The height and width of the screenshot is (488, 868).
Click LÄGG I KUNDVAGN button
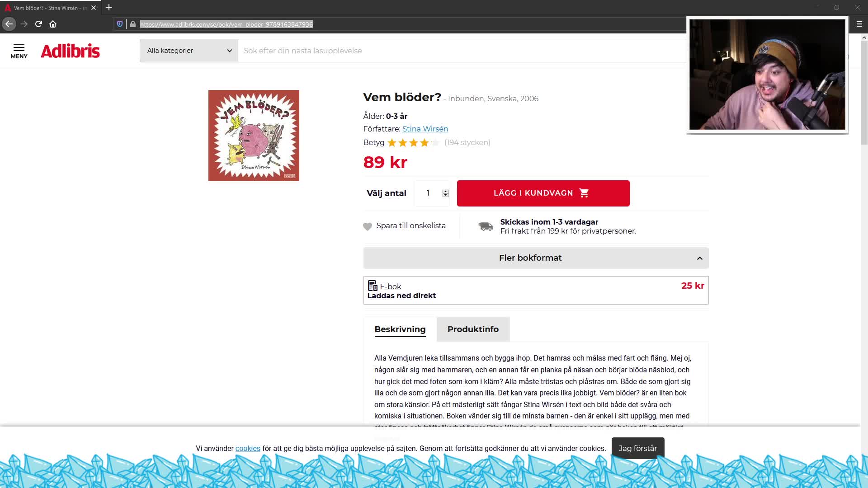pyautogui.click(x=543, y=193)
